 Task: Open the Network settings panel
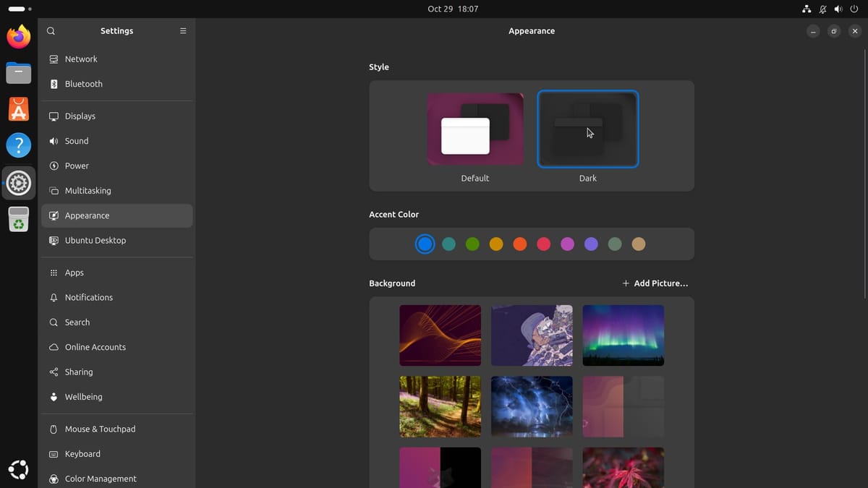pos(117,59)
